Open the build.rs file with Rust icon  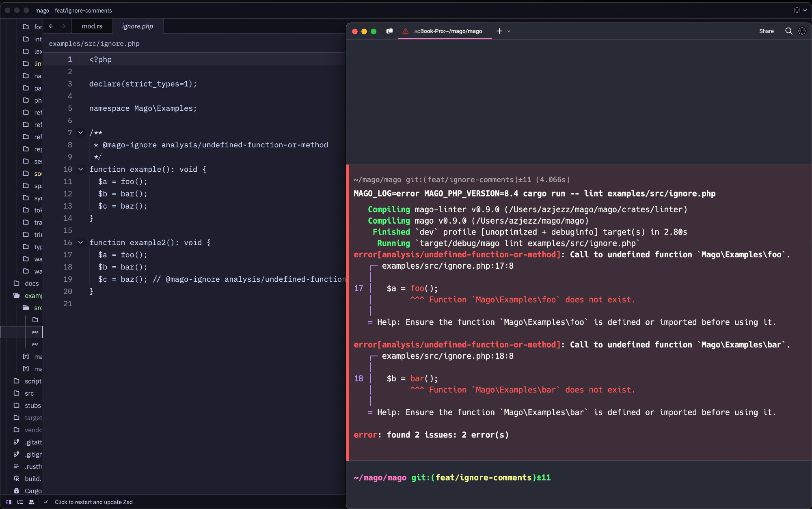click(x=27, y=479)
